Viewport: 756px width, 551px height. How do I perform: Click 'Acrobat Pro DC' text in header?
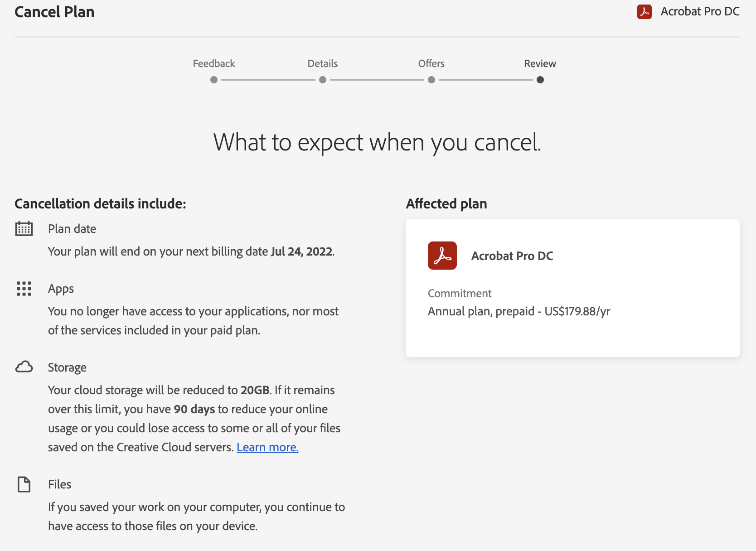point(700,11)
